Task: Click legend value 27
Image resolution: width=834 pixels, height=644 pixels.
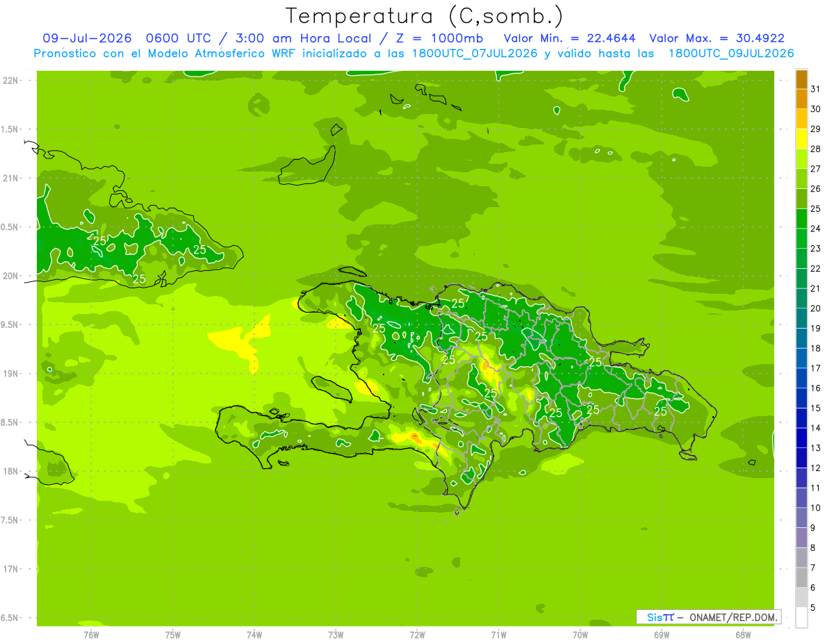Action: click(x=816, y=169)
